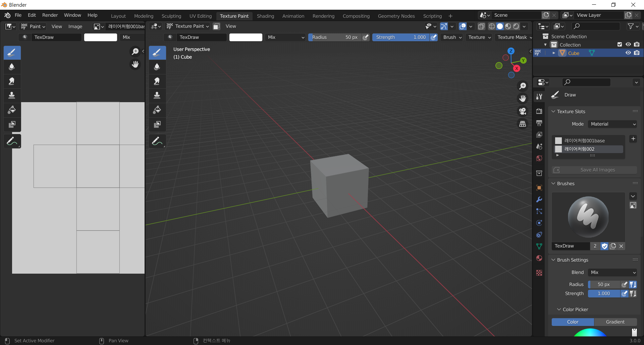
Task: Select the Clone tool in the 3D viewport toolbar
Action: [157, 95]
